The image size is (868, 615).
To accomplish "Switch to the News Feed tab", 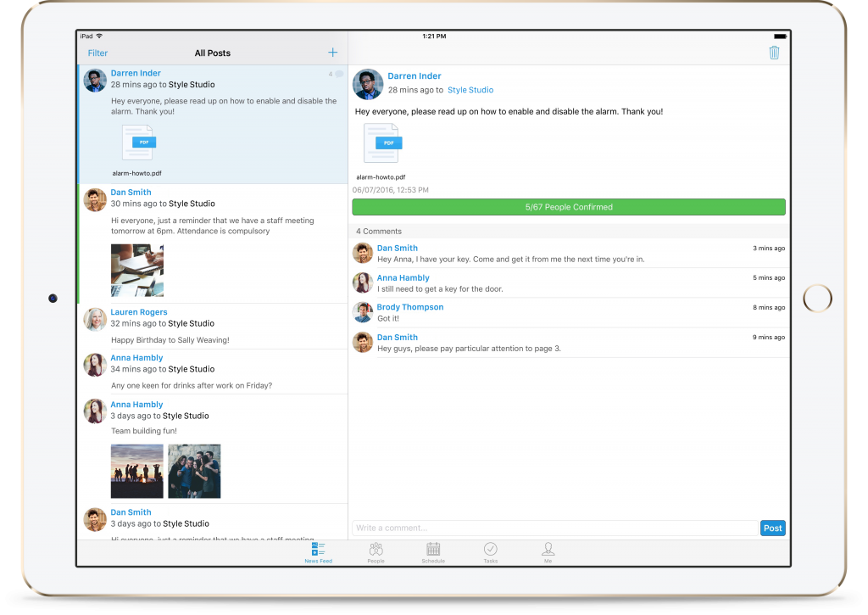I will (x=319, y=552).
